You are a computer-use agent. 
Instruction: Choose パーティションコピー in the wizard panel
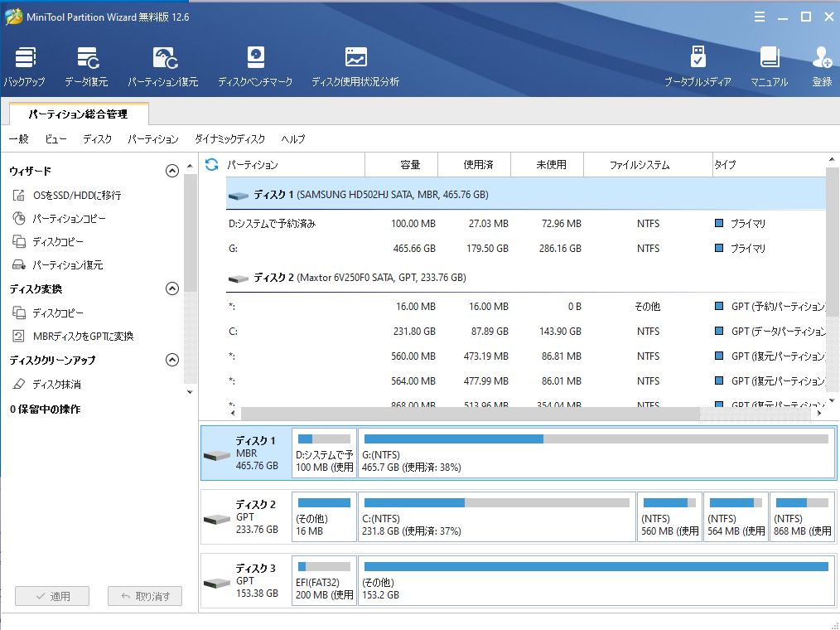59,219
